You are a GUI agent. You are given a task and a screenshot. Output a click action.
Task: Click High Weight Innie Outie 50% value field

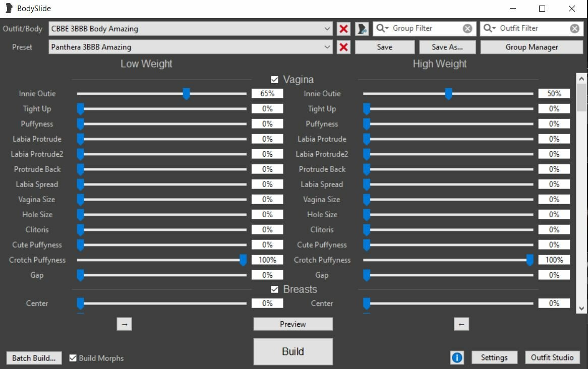[x=554, y=94]
